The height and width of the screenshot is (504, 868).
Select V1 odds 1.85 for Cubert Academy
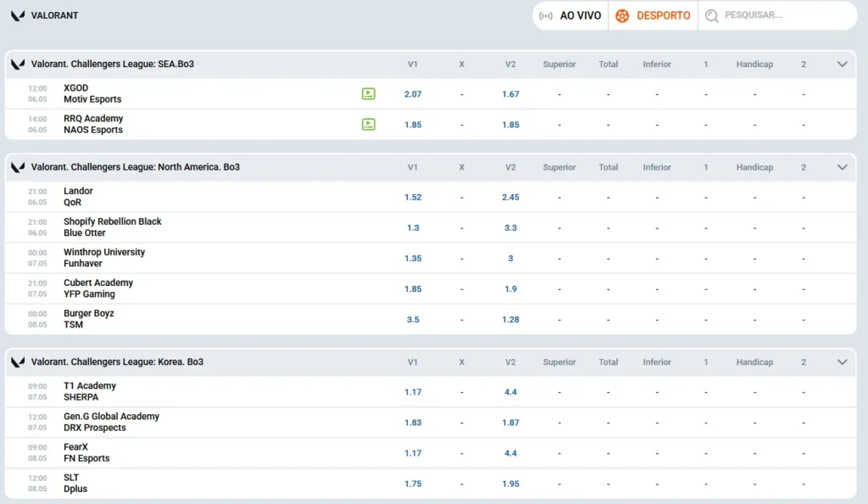[413, 289]
